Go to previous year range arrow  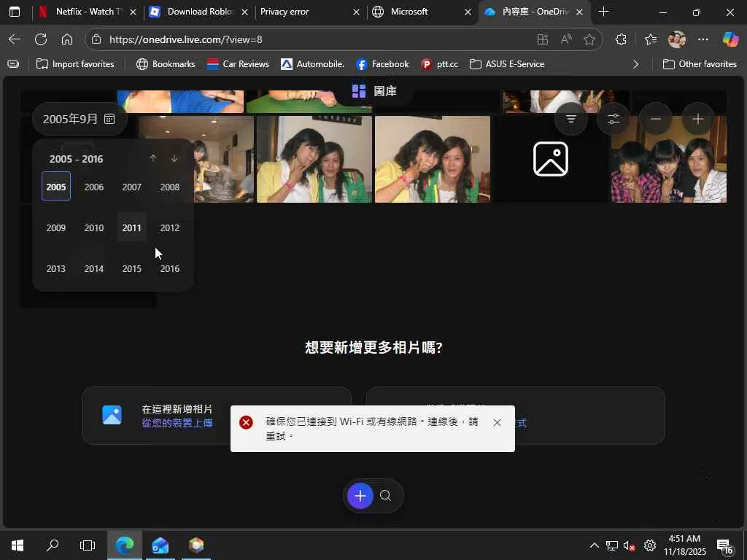pos(153,158)
